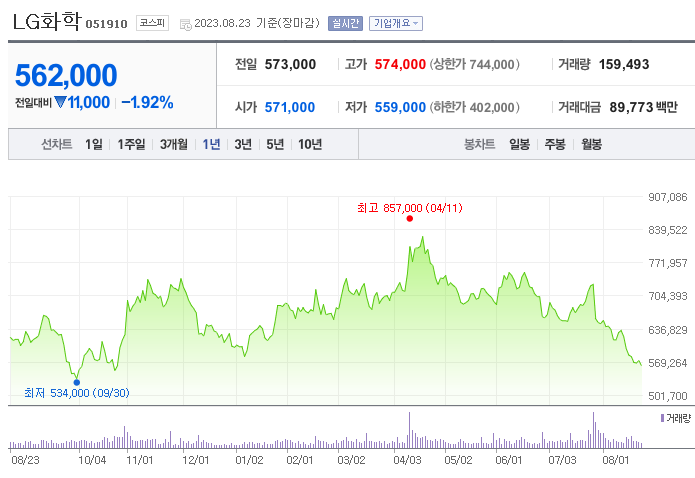Click the 하한가 402,000 text
Screen dimensions: 695x478
tap(474, 107)
